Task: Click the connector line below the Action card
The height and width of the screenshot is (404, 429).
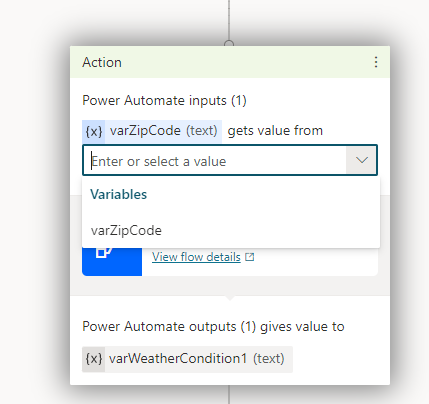Action: click(229, 395)
